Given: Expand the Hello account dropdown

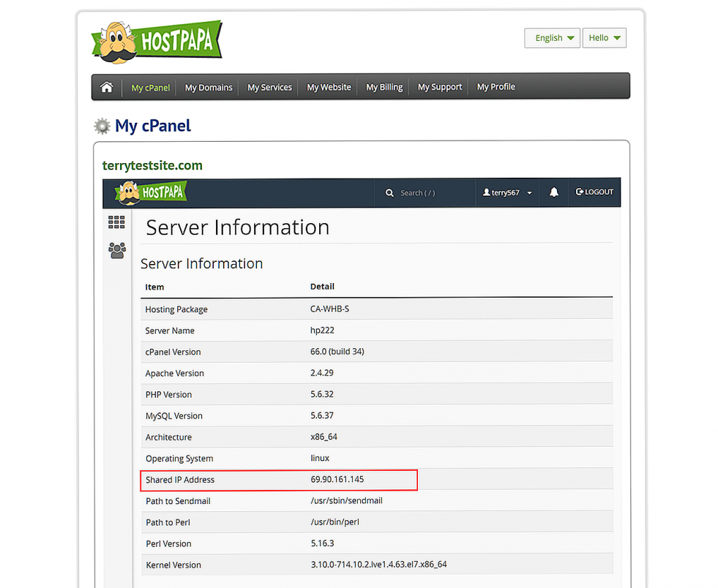Looking at the screenshot, I should coord(604,38).
